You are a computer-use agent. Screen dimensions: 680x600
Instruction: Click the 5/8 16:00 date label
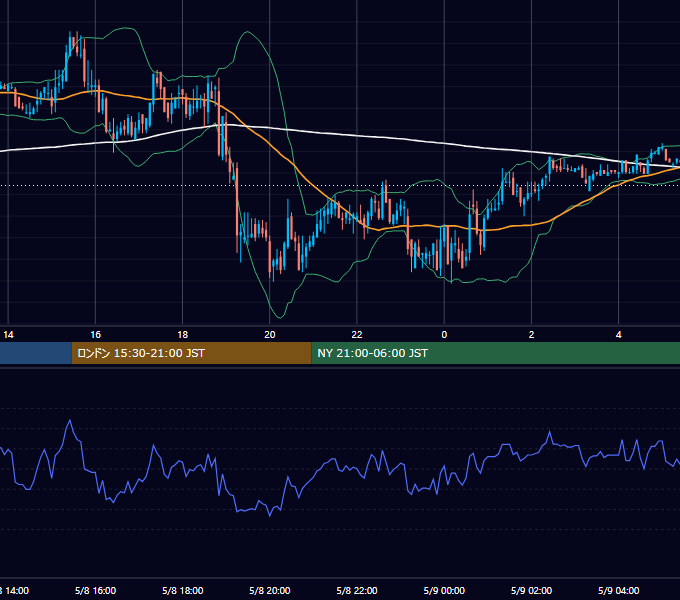[95, 590]
